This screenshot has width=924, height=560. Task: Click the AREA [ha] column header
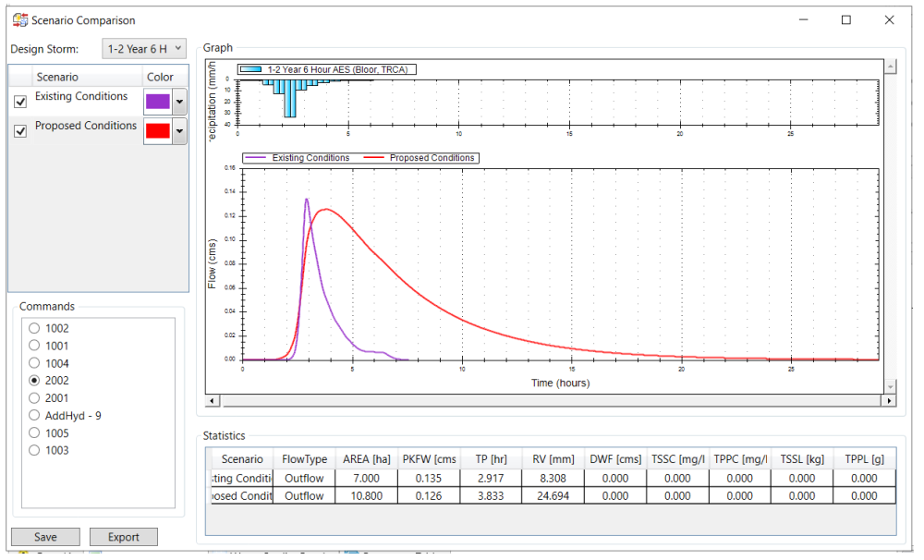[367, 459]
